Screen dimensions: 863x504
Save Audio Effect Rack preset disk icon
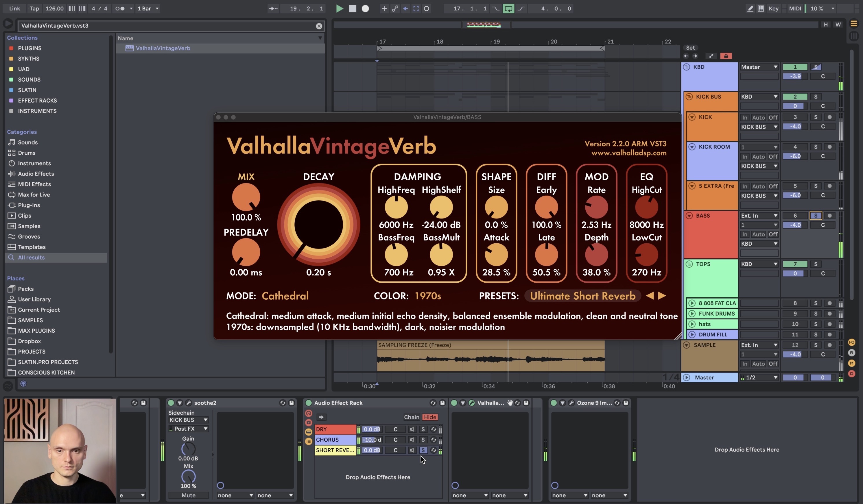(442, 403)
